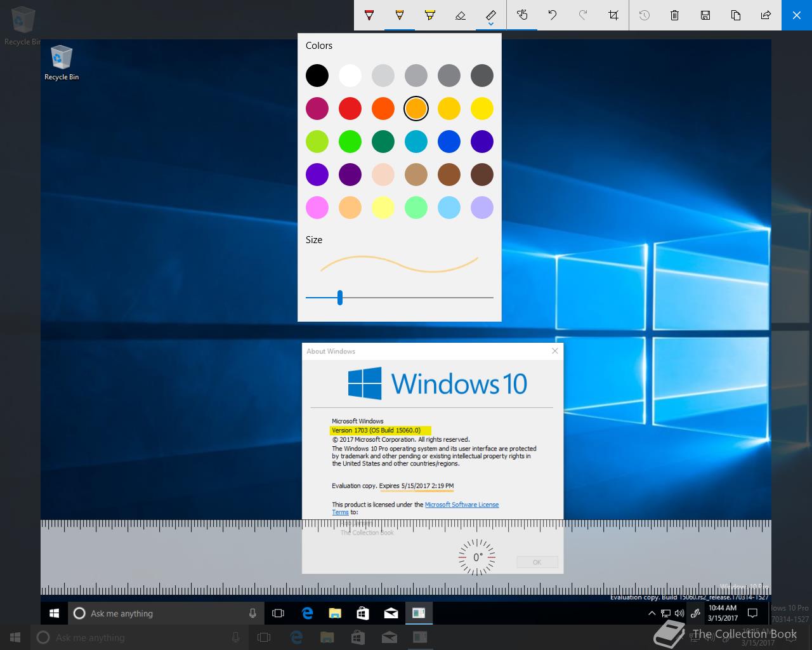Toggle touch writing mode

pyautogui.click(x=522, y=15)
